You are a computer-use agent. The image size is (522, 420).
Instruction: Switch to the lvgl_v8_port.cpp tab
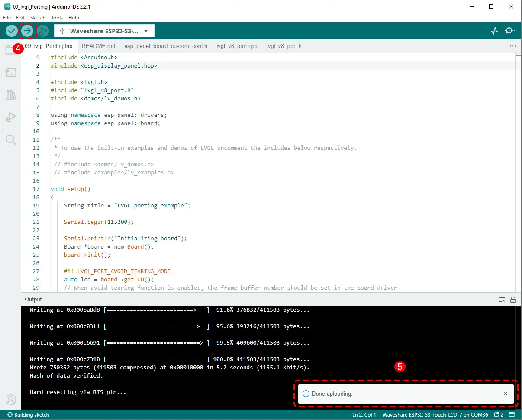237,46
